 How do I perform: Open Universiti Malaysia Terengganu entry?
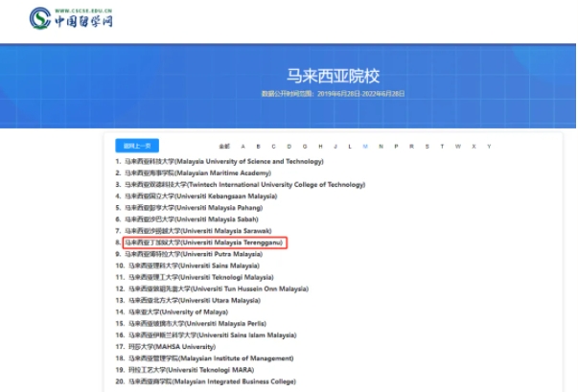(x=204, y=242)
